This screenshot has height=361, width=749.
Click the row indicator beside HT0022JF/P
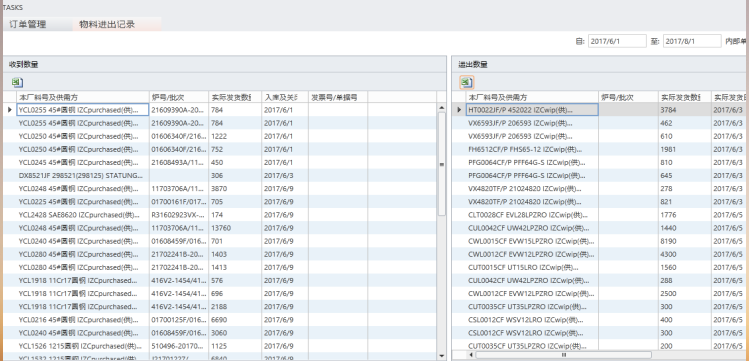pos(460,110)
